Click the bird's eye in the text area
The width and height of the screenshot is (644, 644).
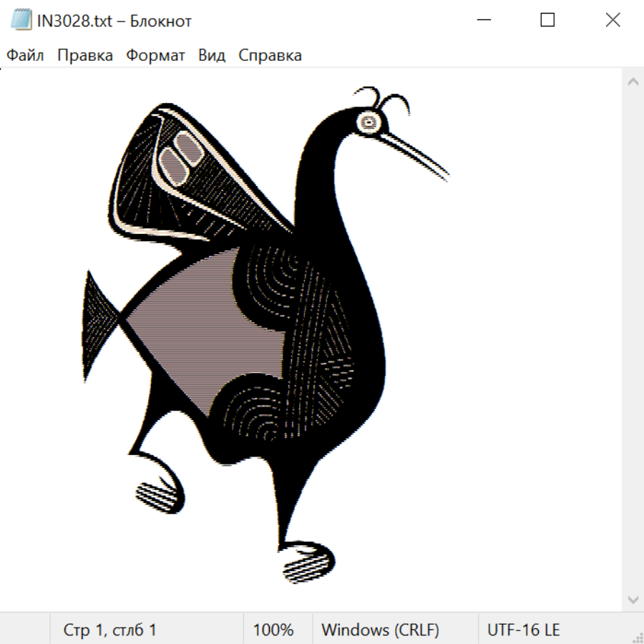coord(369,122)
